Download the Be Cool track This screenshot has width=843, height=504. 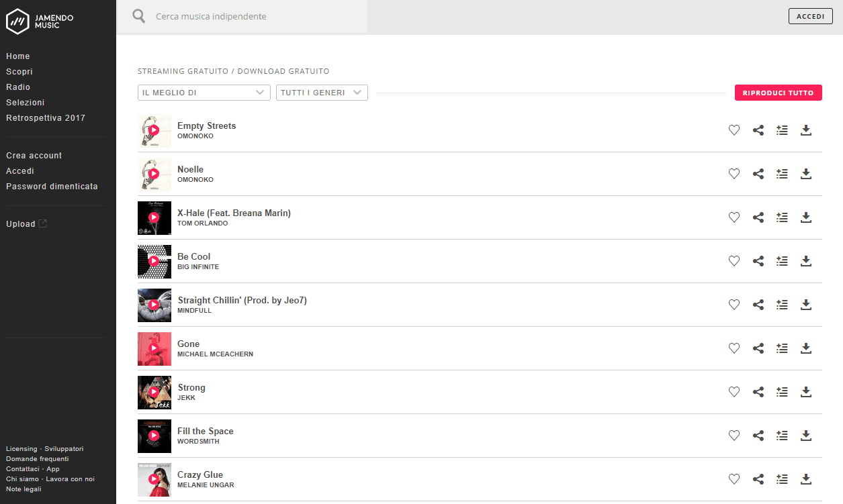807,261
